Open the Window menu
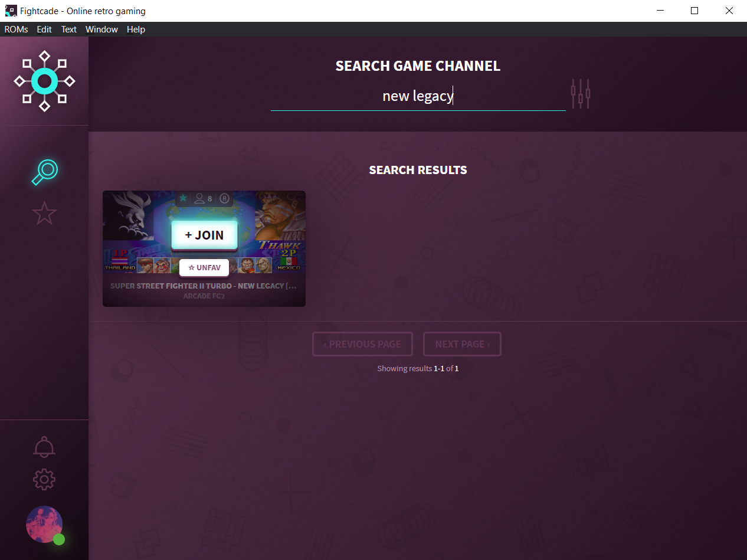The width and height of the screenshot is (747, 560). coord(101,30)
